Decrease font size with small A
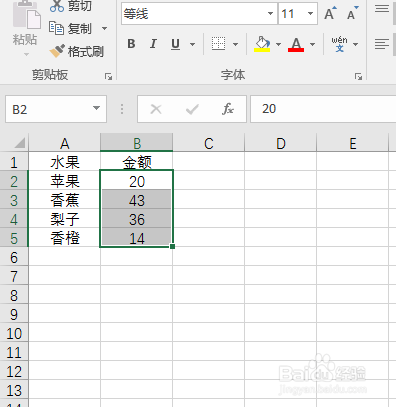 tap(352, 13)
